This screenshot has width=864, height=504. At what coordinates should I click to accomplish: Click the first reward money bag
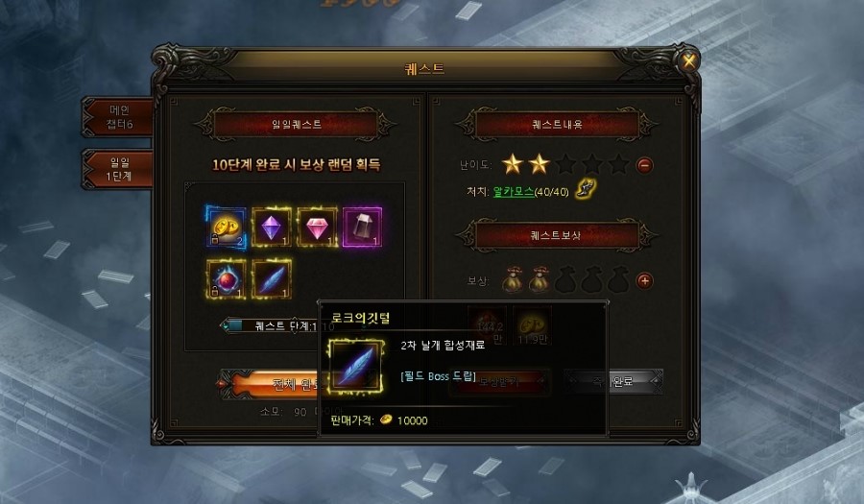point(513,279)
